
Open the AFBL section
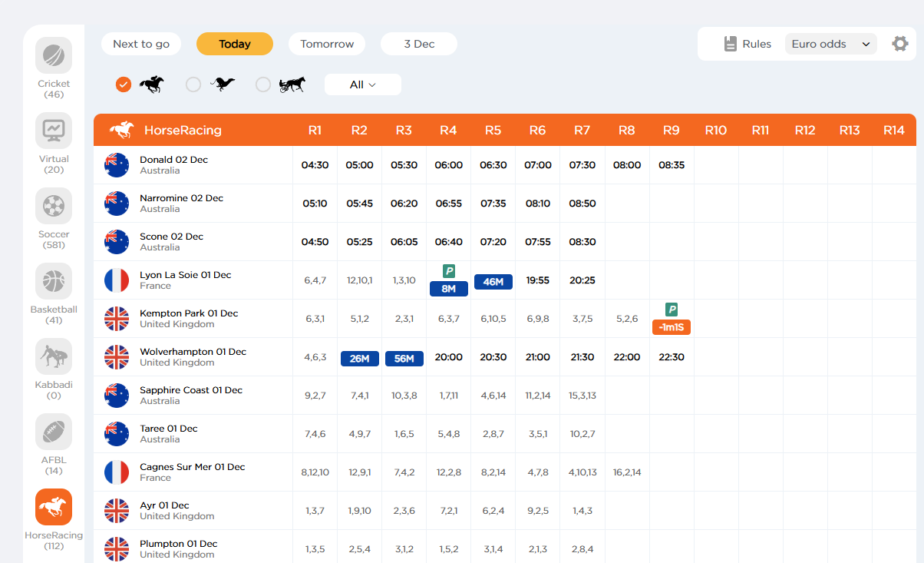pos(54,431)
